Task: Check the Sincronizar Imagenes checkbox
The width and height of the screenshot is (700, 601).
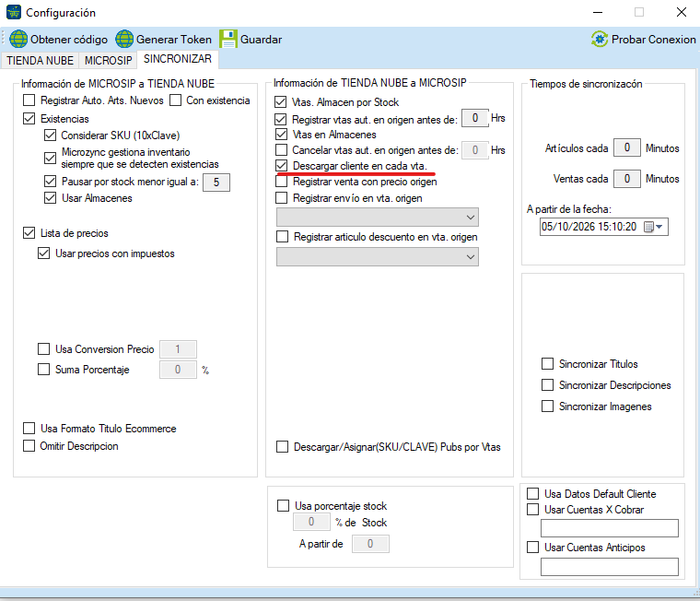Action: point(547,407)
